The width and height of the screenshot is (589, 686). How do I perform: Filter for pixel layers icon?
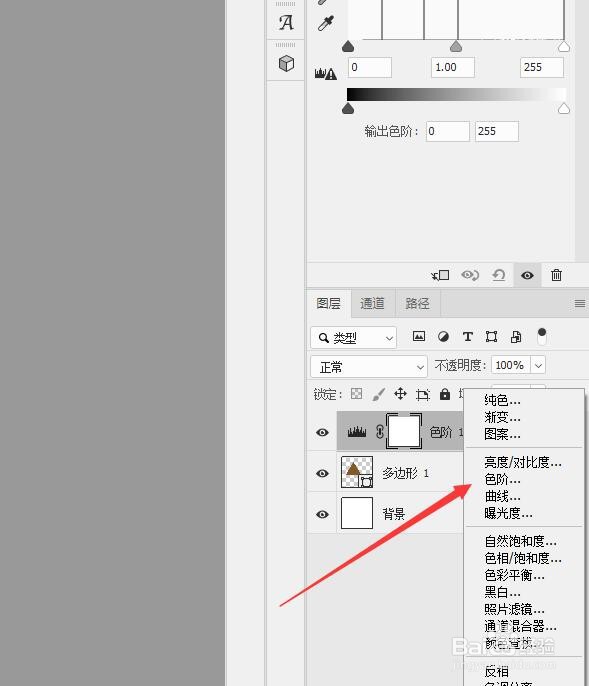click(419, 336)
